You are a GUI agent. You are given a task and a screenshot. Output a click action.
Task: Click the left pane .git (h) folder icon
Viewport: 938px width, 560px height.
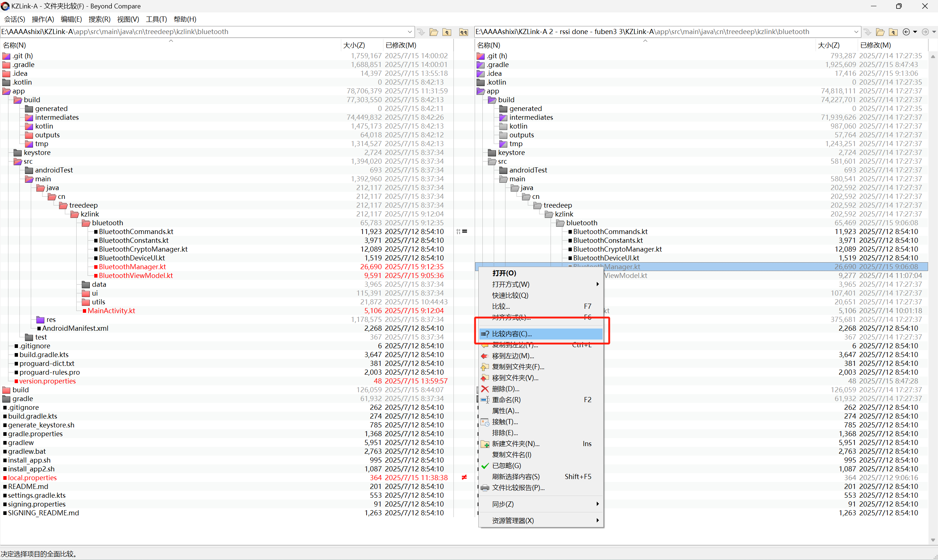tap(6, 56)
